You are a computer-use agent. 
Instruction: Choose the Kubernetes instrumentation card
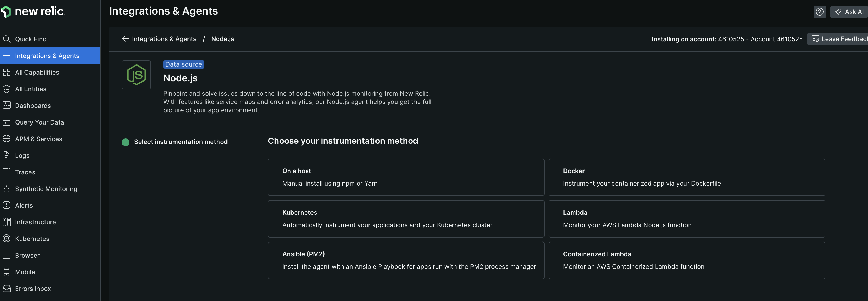click(406, 219)
